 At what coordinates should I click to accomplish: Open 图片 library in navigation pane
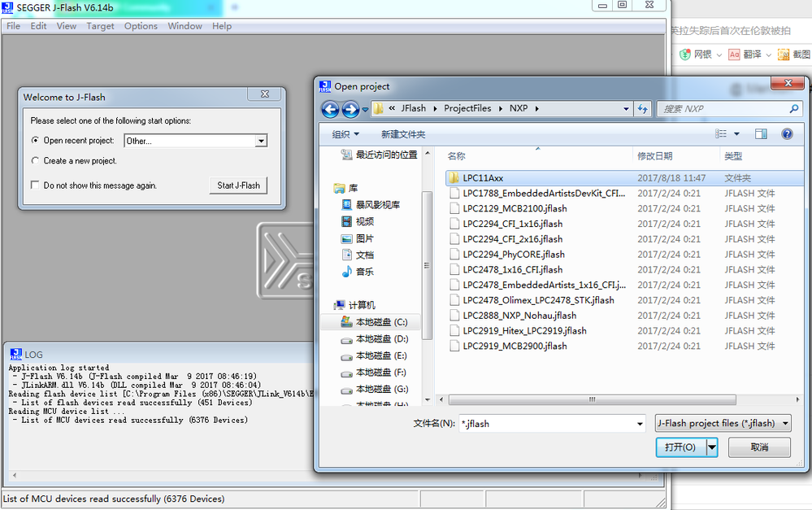[x=358, y=238]
